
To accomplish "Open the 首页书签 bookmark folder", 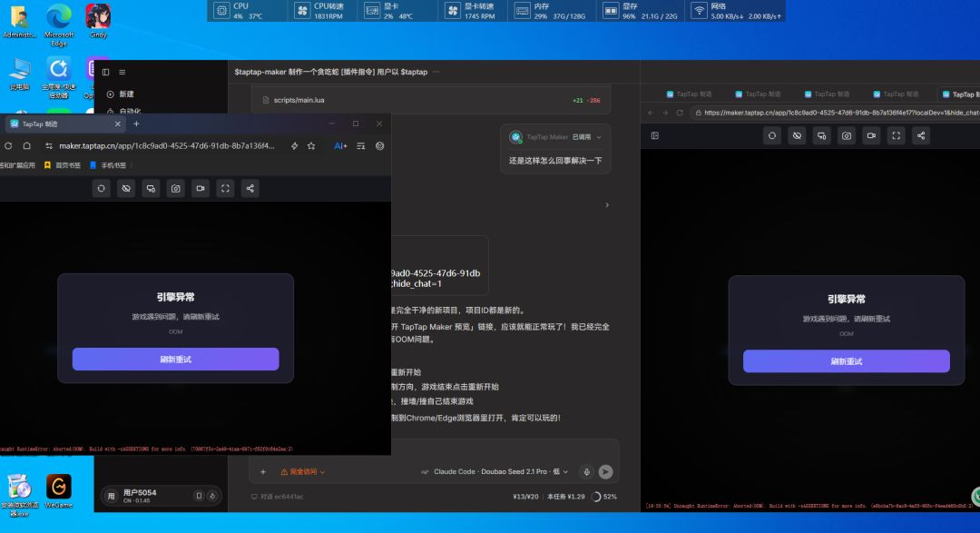I will coord(63,165).
